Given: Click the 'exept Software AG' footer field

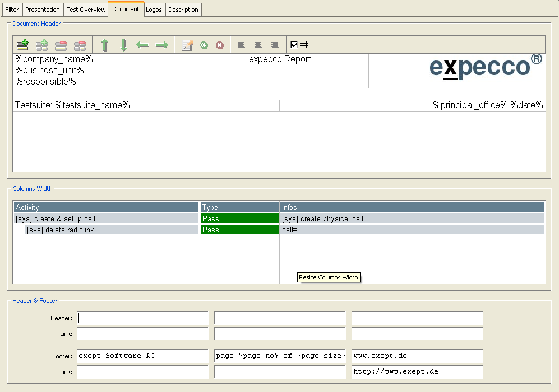Looking at the screenshot, I should (142, 356).
